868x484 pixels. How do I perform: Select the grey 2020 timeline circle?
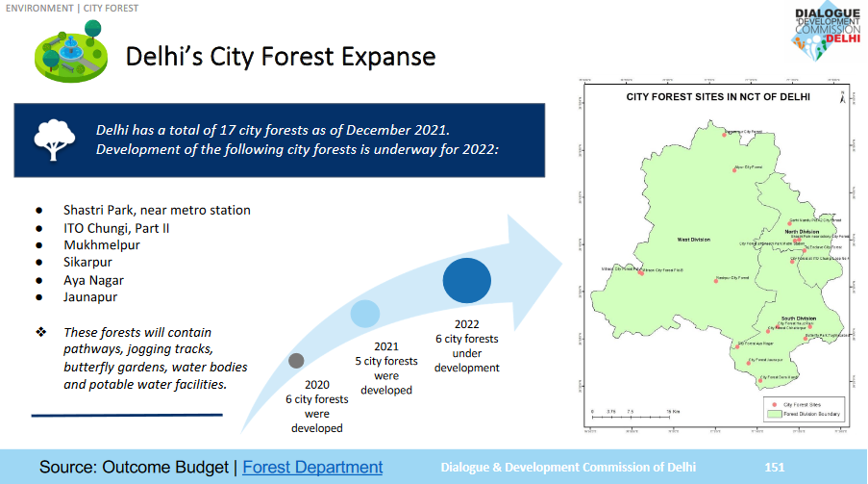pyautogui.click(x=296, y=361)
